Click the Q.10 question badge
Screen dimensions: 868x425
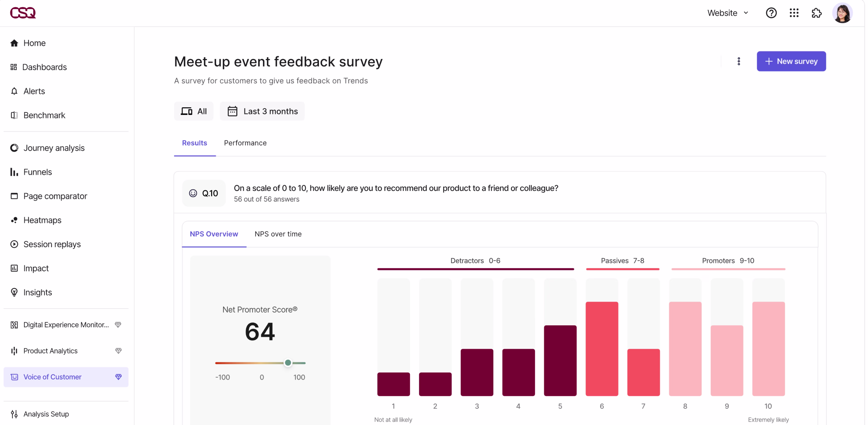[x=204, y=193]
